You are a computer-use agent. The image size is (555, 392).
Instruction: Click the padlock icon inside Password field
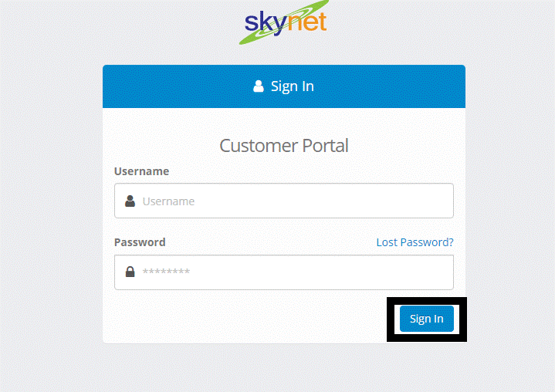click(130, 272)
